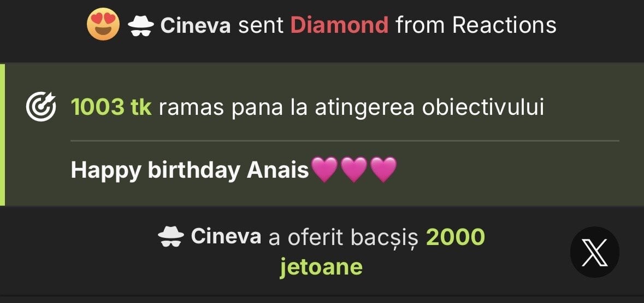Open Cineva's profile from Diamond message
The width and height of the screenshot is (644, 303).
tap(195, 25)
